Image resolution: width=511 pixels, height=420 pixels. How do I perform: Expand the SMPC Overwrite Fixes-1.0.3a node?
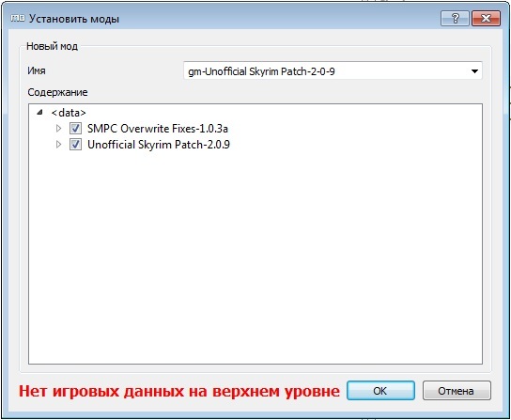click(x=58, y=129)
